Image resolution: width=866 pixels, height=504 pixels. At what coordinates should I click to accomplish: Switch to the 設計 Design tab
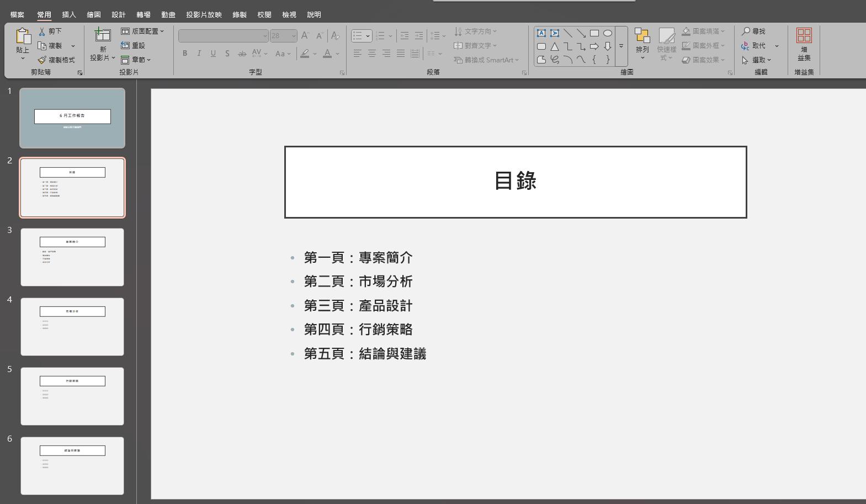(x=119, y=15)
